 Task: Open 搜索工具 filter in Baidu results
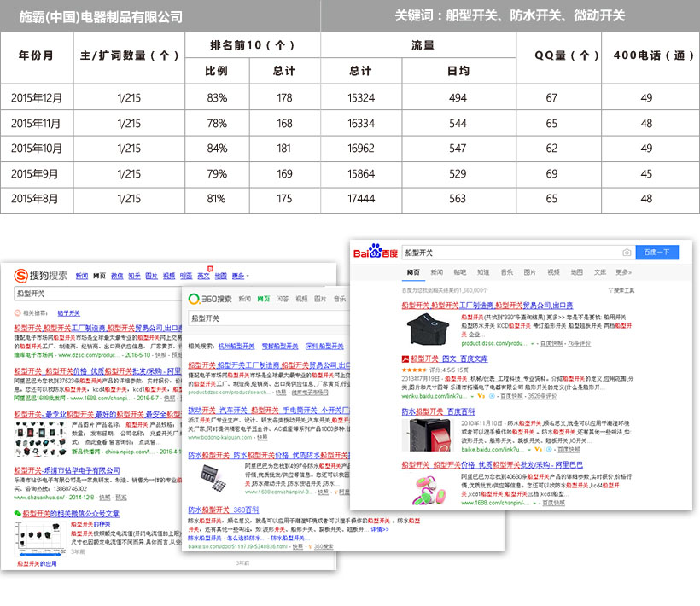click(621, 290)
